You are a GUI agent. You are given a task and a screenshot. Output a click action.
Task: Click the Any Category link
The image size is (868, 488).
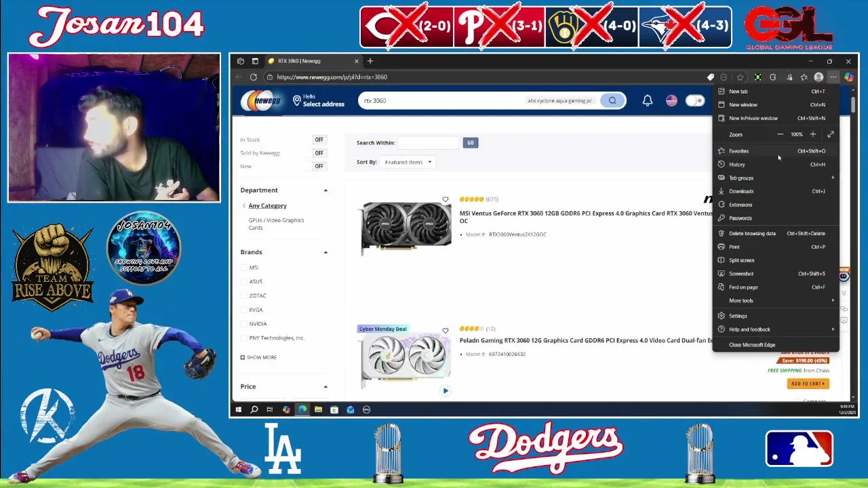pyautogui.click(x=267, y=206)
